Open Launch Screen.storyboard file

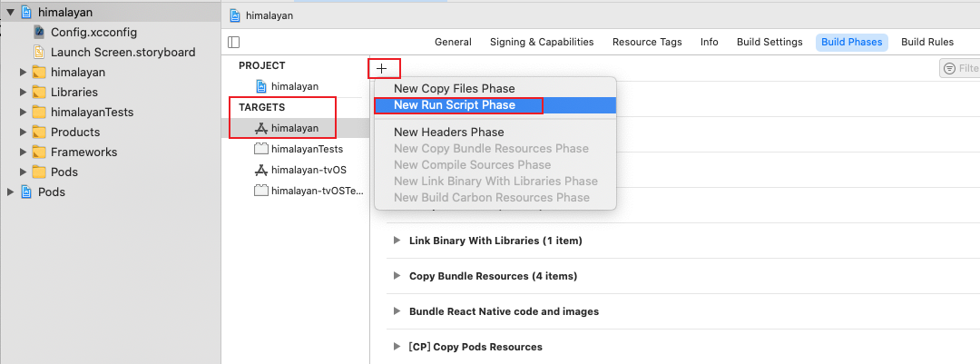click(x=123, y=52)
